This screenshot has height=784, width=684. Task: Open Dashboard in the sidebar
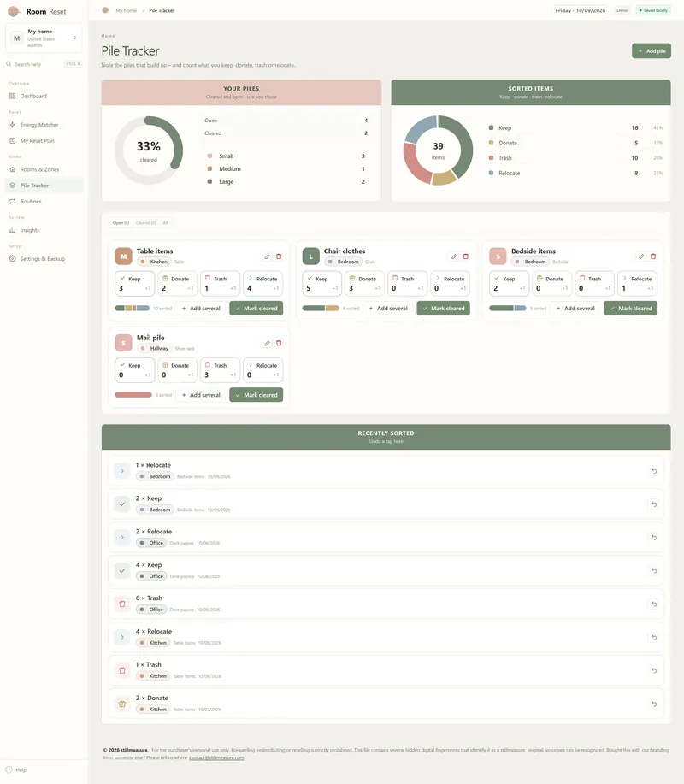pyautogui.click(x=44, y=96)
